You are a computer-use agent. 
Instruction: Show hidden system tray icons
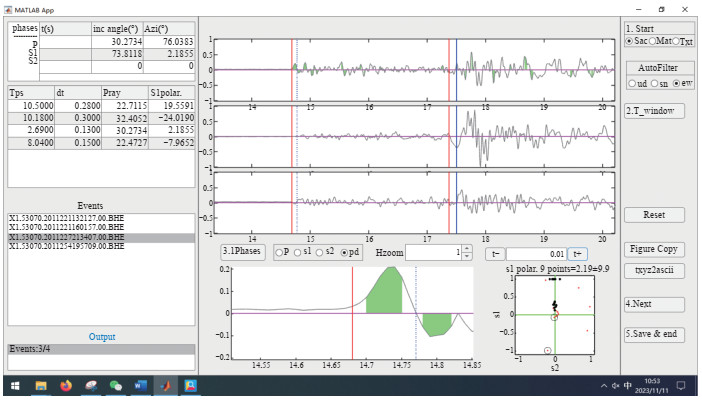[603, 385]
